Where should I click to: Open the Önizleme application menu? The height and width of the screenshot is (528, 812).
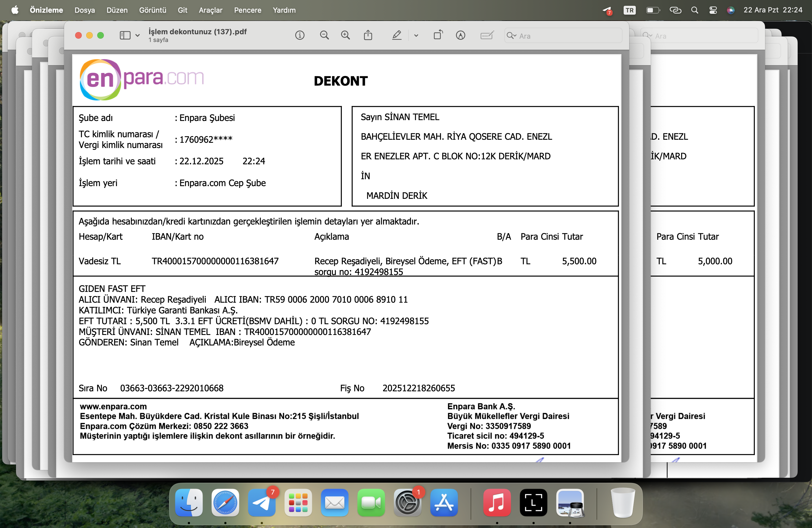[46, 10]
